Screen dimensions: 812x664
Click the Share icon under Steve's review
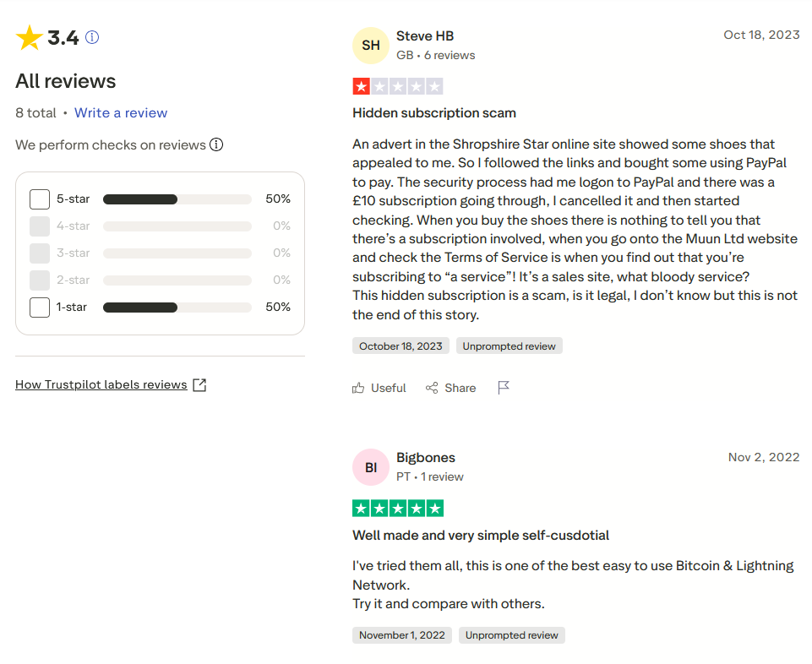point(432,388)
